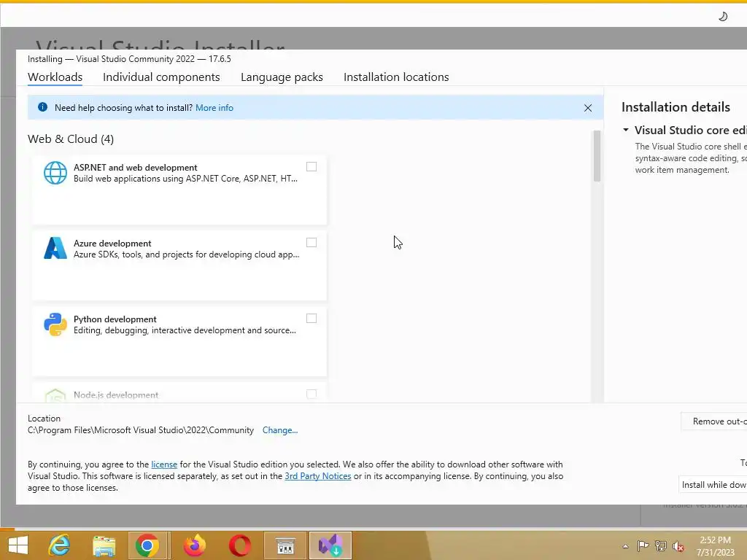747x560 pixels.
Task: Click the Installation details heading
Action: 676,107
